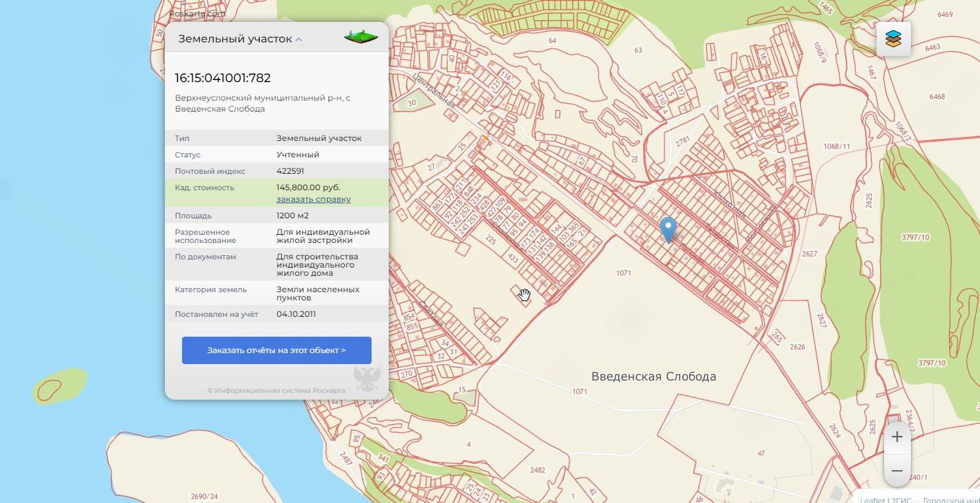Select cadastral number 16:15:041001:782 text

point(222,77)
